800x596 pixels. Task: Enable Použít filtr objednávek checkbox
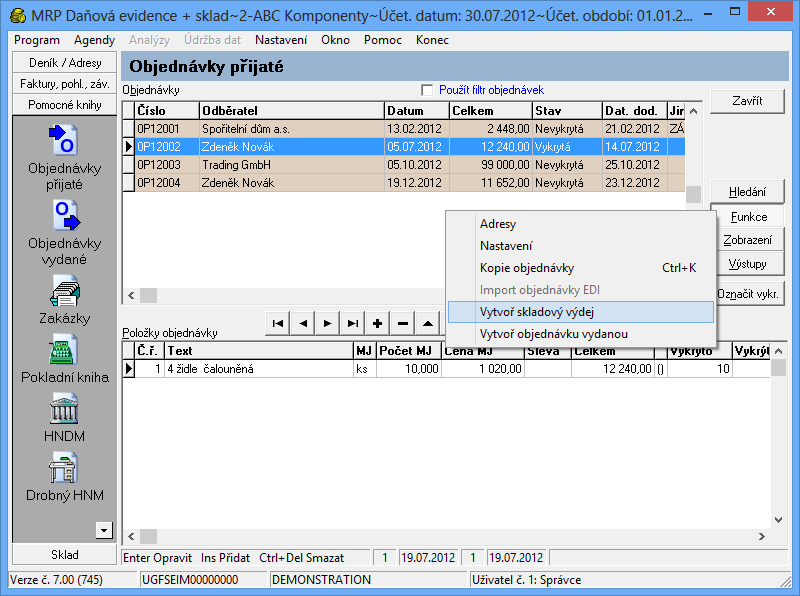428,90
